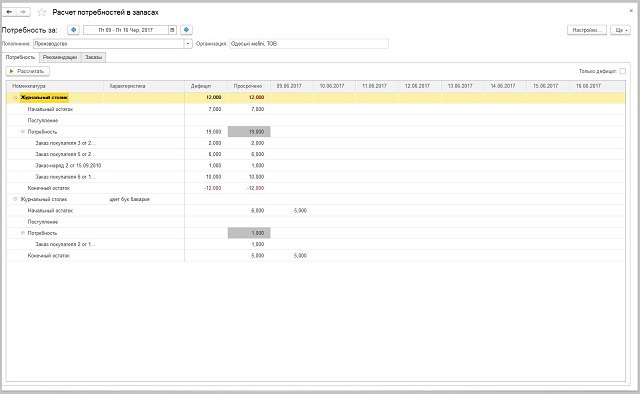This screenshot has height=394, width=640.
Task: Enable the Только дефицит checkbox
Action: tap(622, 71)
